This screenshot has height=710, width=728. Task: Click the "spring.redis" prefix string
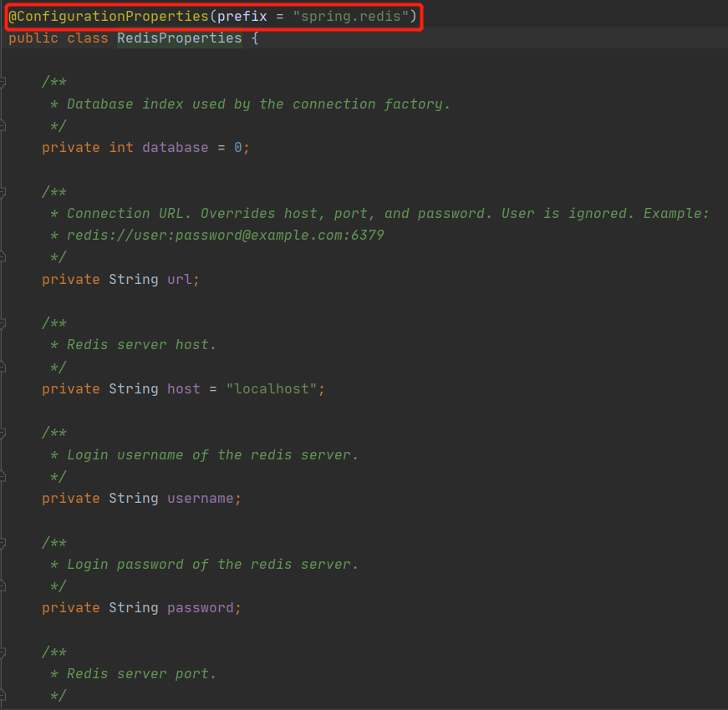tap(351, 16)
